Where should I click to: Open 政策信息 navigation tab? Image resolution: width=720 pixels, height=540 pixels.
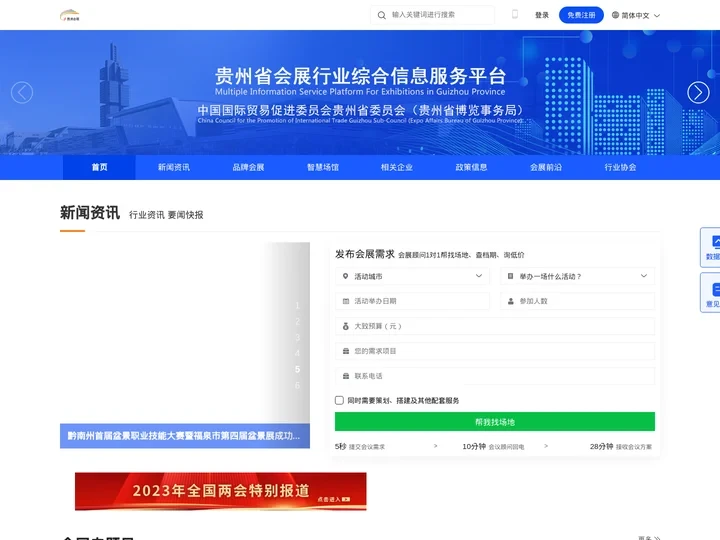click(x=471, y=167)
